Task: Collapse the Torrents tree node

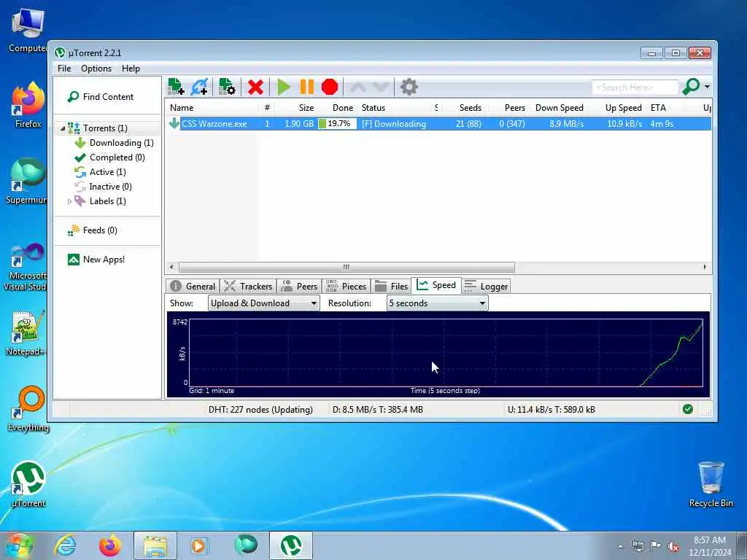Action: pyautogui.click(x=63, y=128)
